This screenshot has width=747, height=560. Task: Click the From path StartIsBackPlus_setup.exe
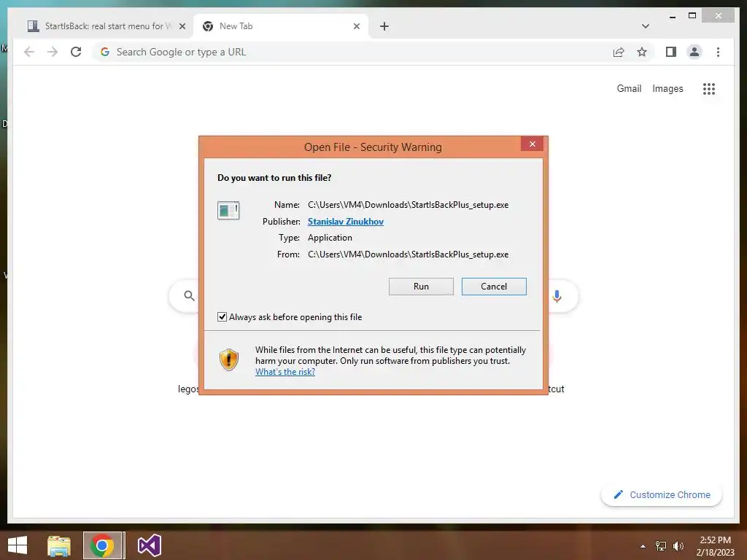(409, 254)
